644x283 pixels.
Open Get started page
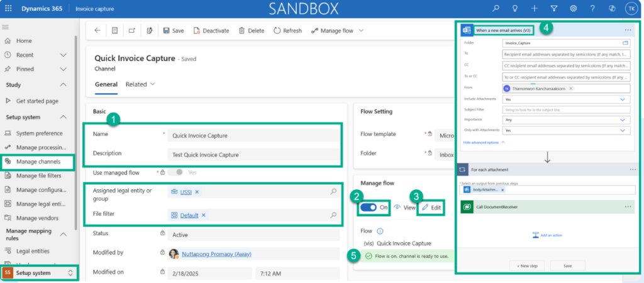point(37,101)
